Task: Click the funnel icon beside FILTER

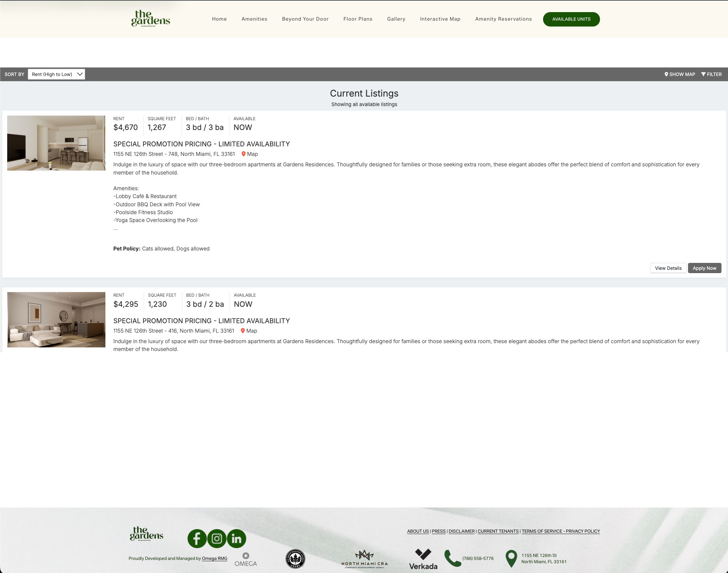Action: tap(703, 74)
